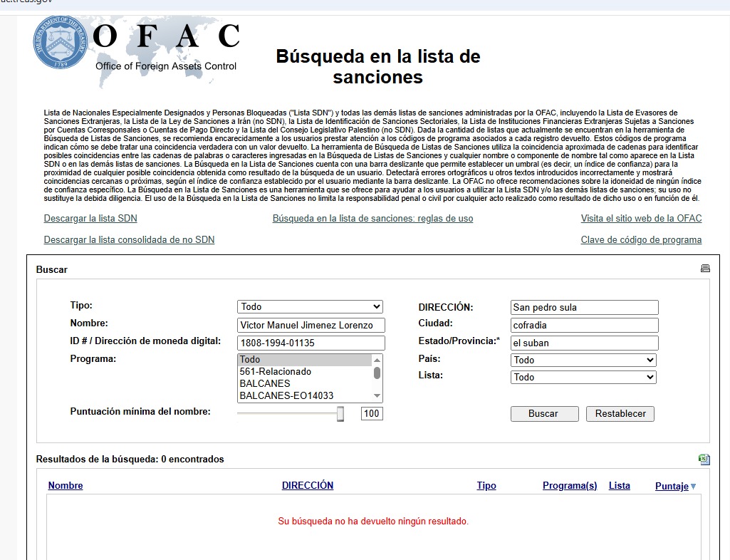Select BALCANES in the Programa list
This screenshot has height=560, width=730.
265,383
